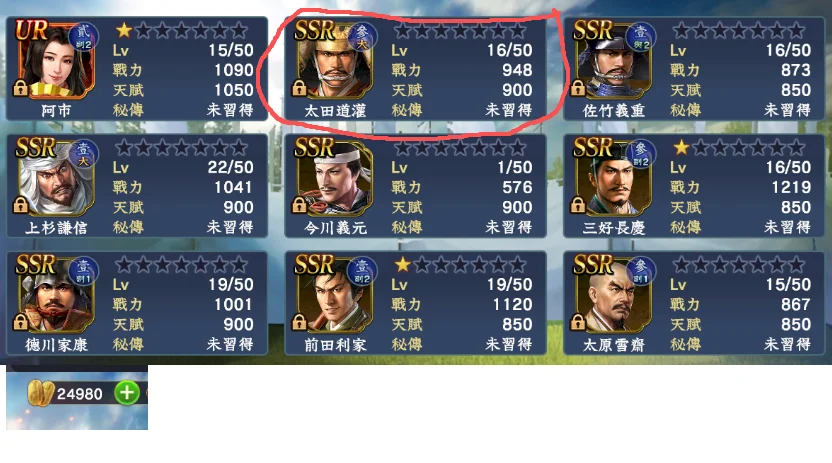Image resolution: width=832 pixels, height=463 pixels.
Task: Click the 秘傳 未習得 row of 上杉謙信
Action: [x=183, y=227]
